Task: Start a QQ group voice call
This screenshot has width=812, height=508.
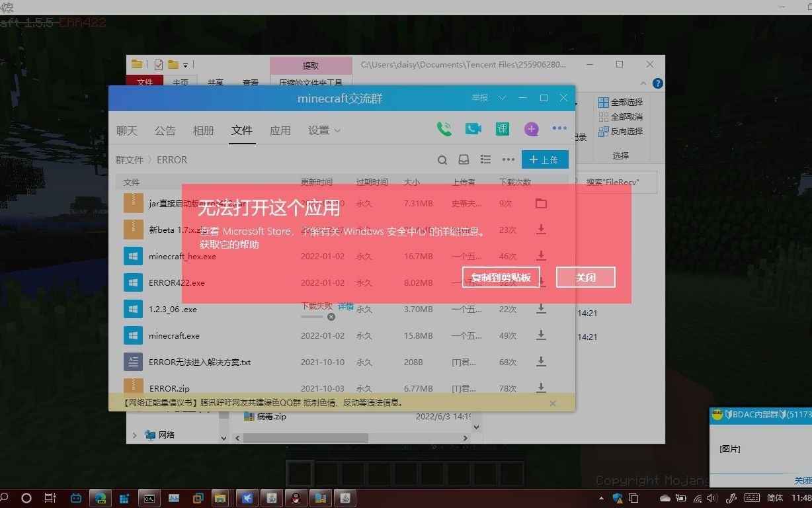Action: click(444, 129)
